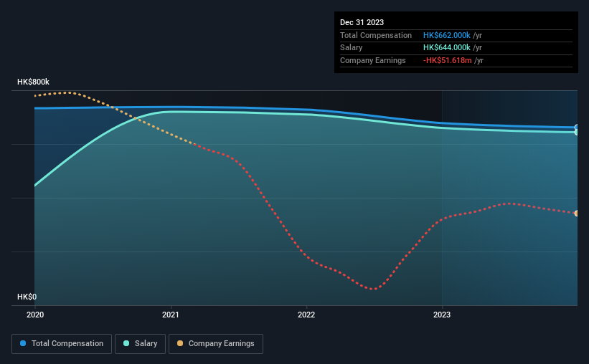This screenshot has height=364, width=589.
Task: Click the HK$644.000k salary value
Action: point(447,48)
